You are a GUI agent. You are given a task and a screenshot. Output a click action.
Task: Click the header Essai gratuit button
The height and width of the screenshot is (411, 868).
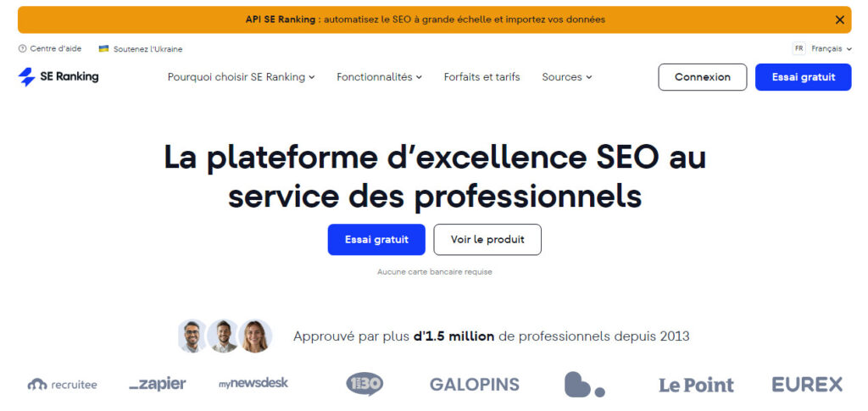point(803,77)
